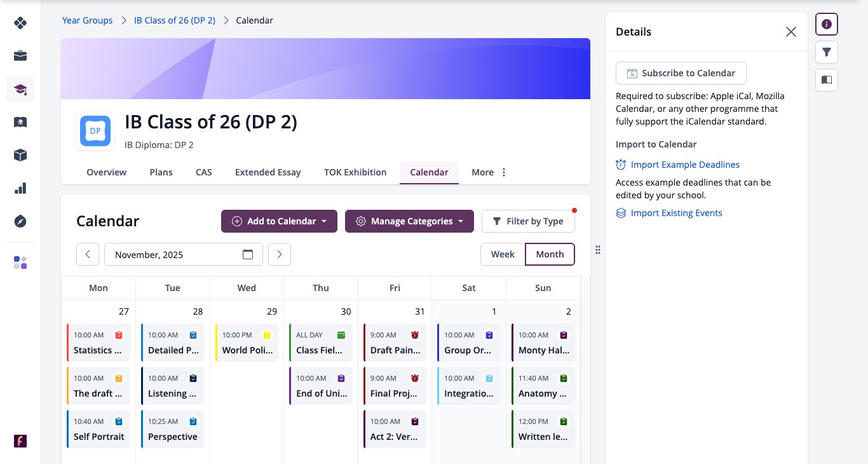Open the Statistics event on Monday 27
Screen dimensions: 868x464
click(x=98, y=343)
